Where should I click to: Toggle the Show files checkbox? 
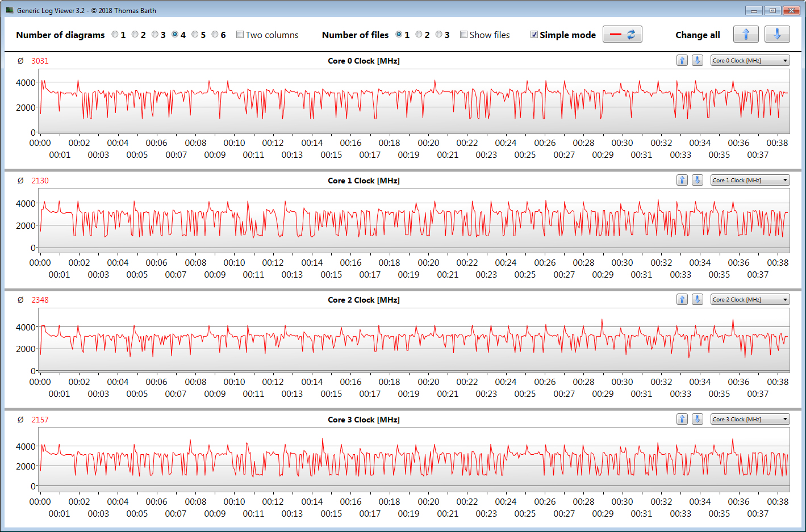tap(464, 35)
